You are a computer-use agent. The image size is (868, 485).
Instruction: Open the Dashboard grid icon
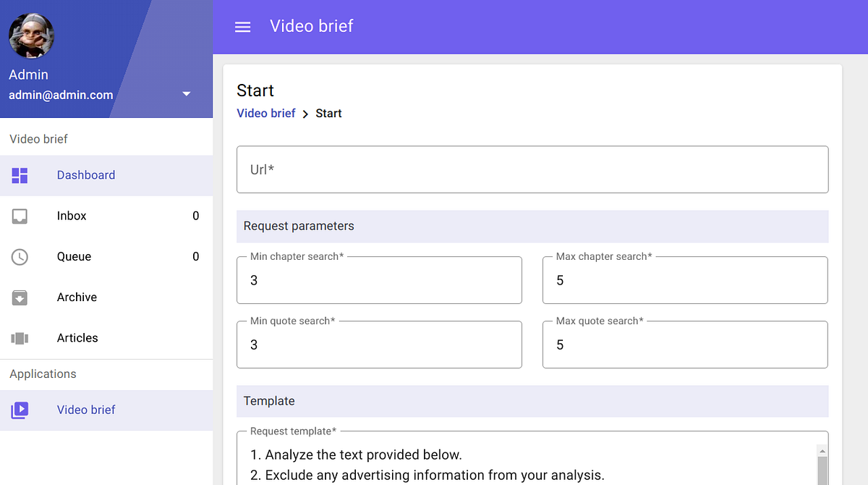coord(20,175)
